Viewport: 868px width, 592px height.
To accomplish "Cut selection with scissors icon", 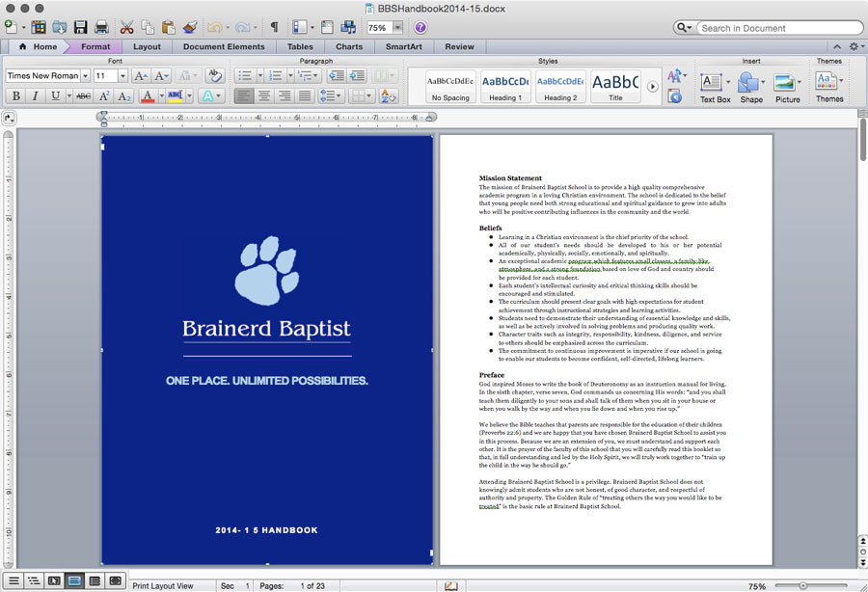I will point(126,27).
